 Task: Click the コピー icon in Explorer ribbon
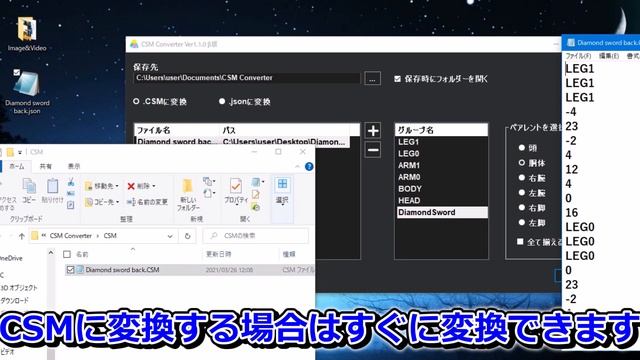(29, 191)
